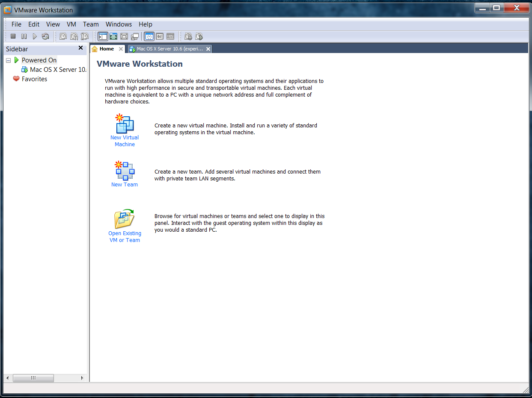The height and width of the screenshot is (398, 532).
Task: Click the VMware Workstation title bar icon
Action: click(7, 10)
